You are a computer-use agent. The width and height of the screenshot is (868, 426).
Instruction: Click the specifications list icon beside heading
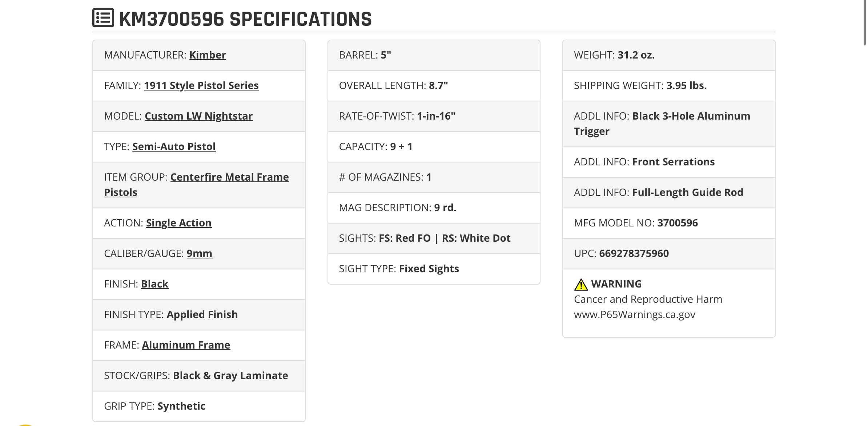click(x=103, y=18)
